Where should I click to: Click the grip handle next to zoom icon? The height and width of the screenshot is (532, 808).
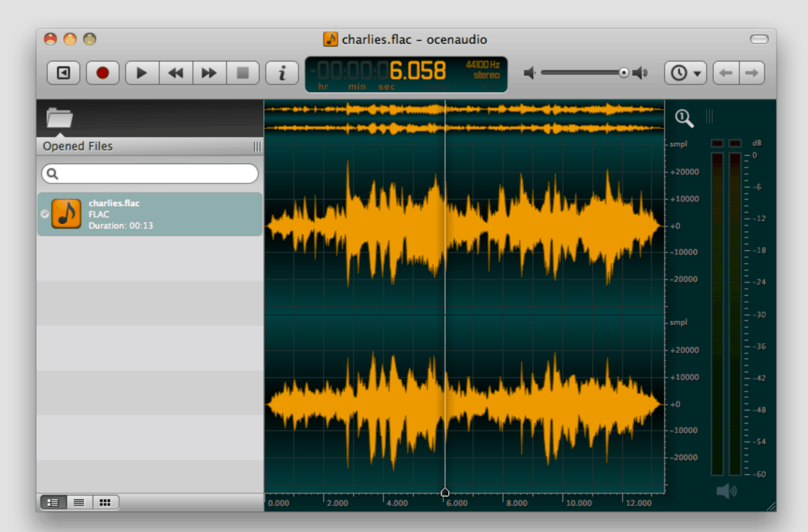pos(709,116)
